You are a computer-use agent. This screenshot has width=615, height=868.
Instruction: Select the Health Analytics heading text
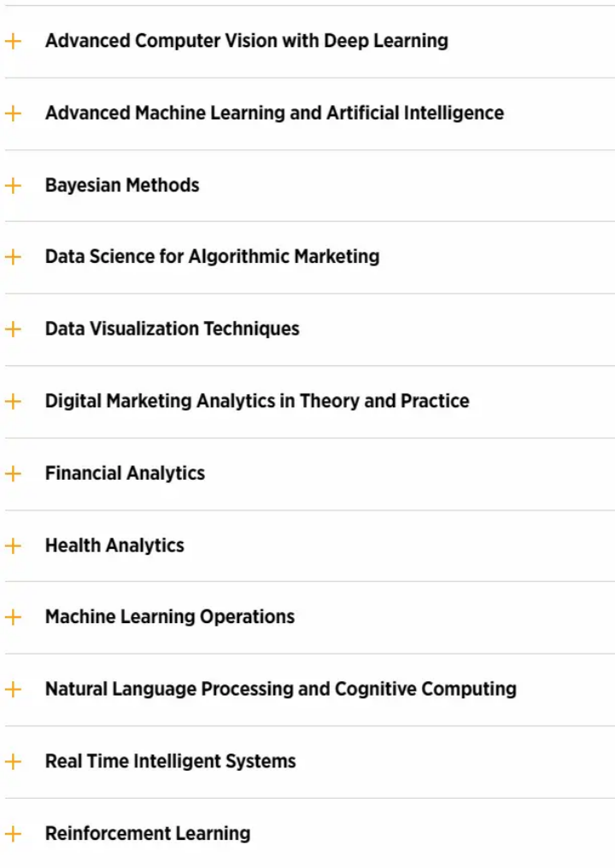click(x=114, y=546)
